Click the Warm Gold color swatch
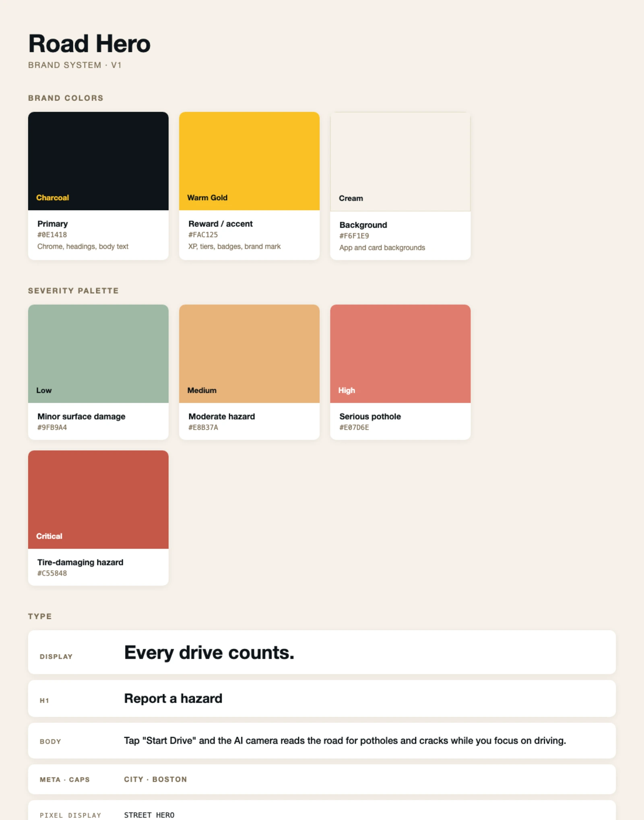 click(x=249, y=161)
